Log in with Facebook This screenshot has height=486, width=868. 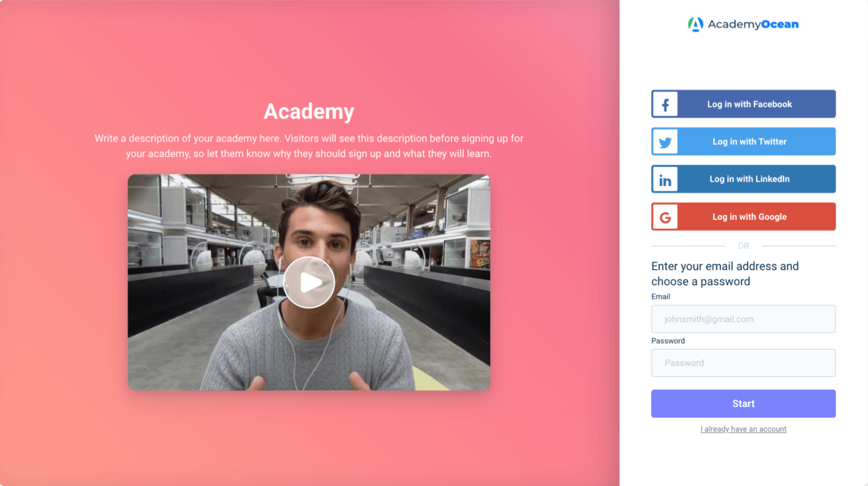[749, 104]
